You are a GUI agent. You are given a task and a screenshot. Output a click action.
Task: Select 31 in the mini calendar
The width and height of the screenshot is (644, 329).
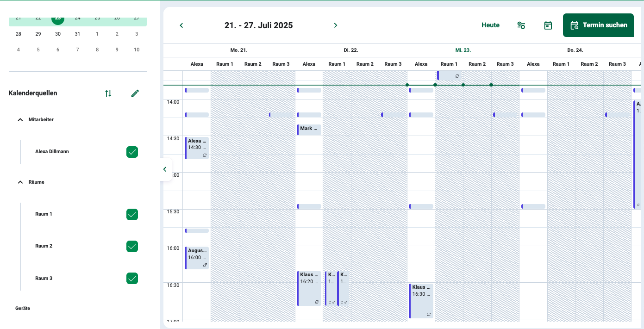coord(77,34)
